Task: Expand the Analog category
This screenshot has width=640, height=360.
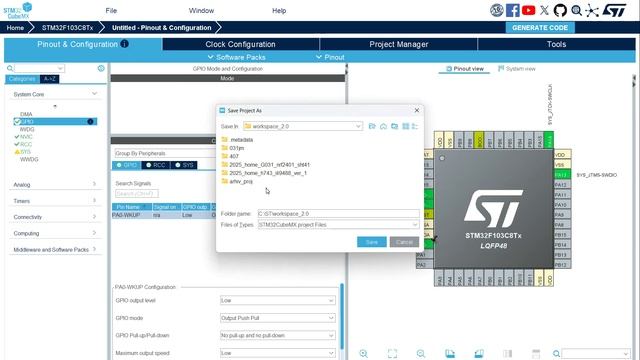Action: [55, 184]
